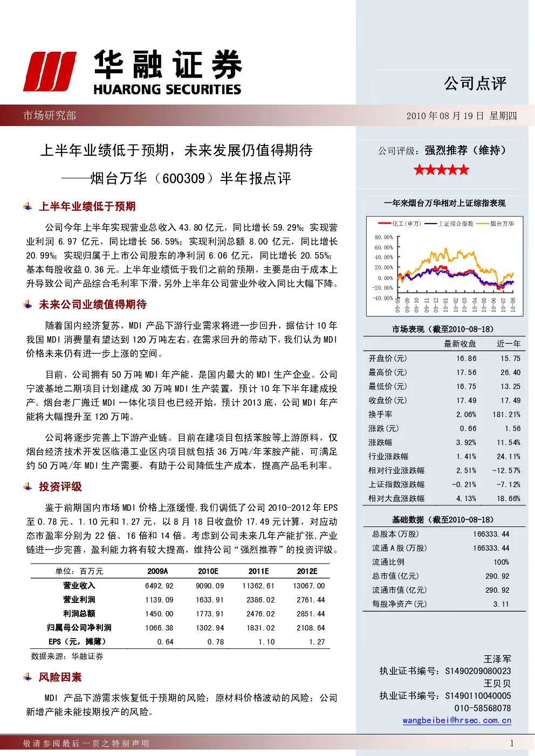Click certificate number S1490209080023

[478, 671]
